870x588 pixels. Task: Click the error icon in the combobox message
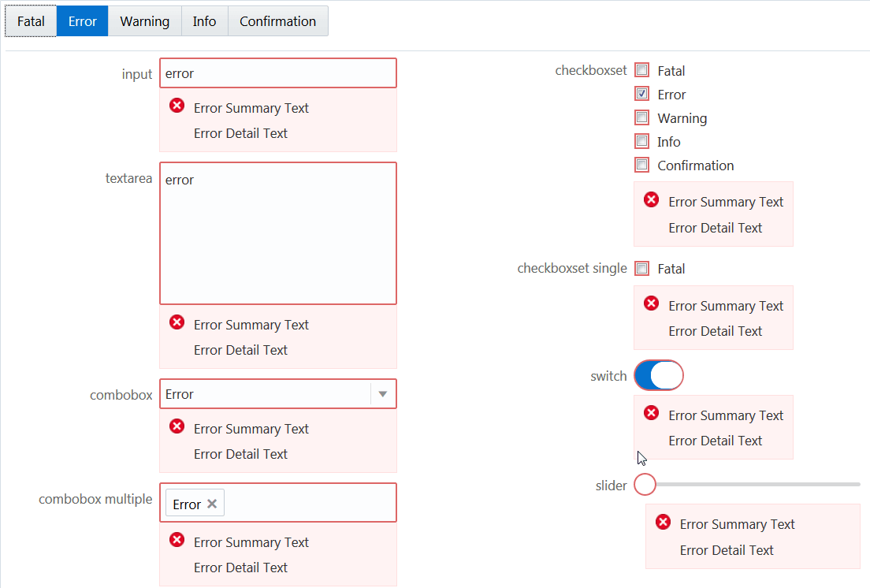click(177, 426)
